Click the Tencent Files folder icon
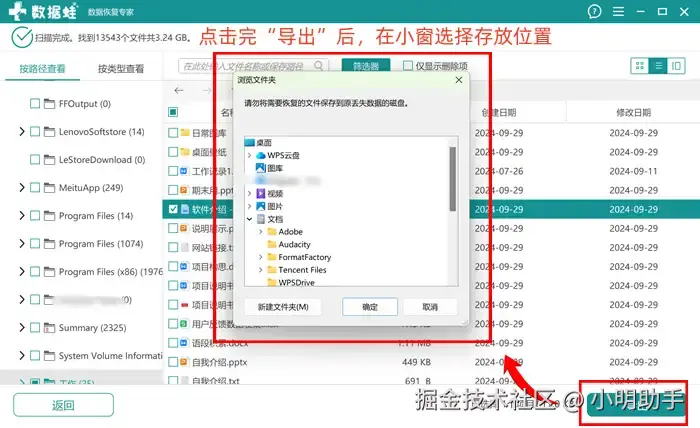This screenshot has height=428, width=700. 271,270
